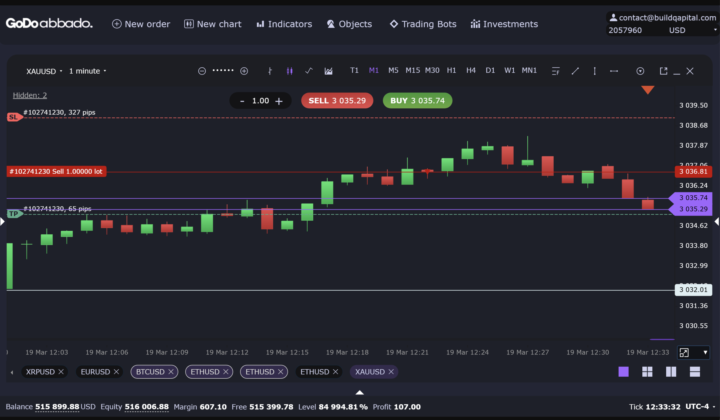The width and height of the screenshot is (720, 420).
Task: Click the red SL stop-loss handle
Action: coord(14,117)
